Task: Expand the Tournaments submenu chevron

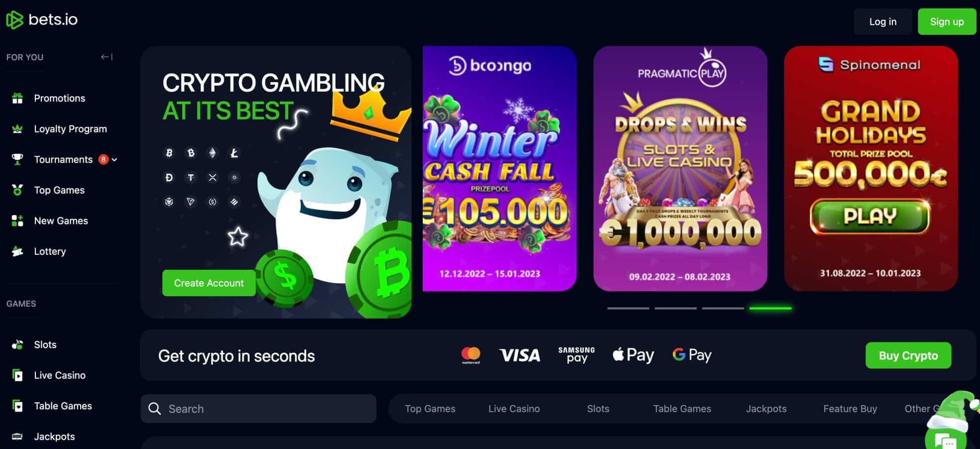Action: click(115, 160)
